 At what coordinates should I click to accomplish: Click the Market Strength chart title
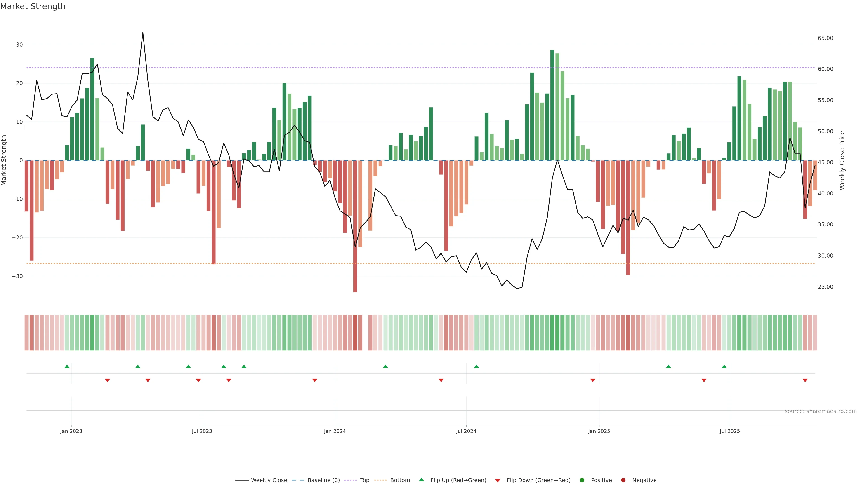(x=33, y=6)
